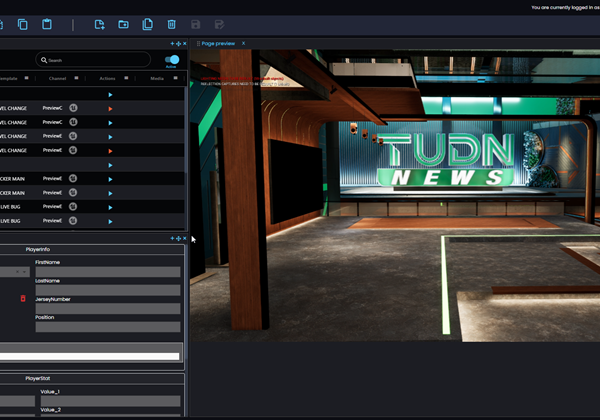Click the new folder toolbar icon

click(x=123, y=24)
